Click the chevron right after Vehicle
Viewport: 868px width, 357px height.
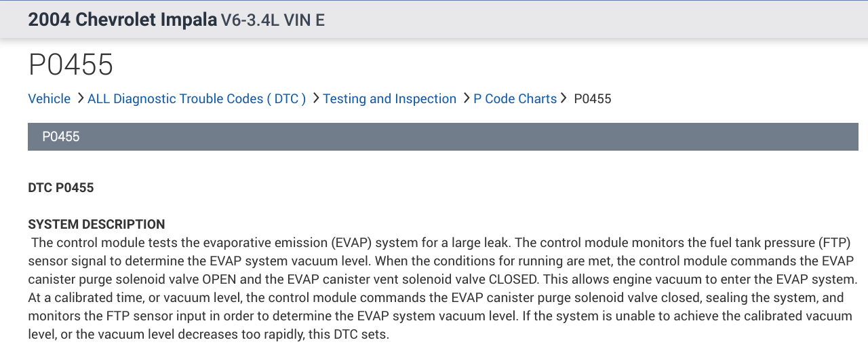coord(80,98)
